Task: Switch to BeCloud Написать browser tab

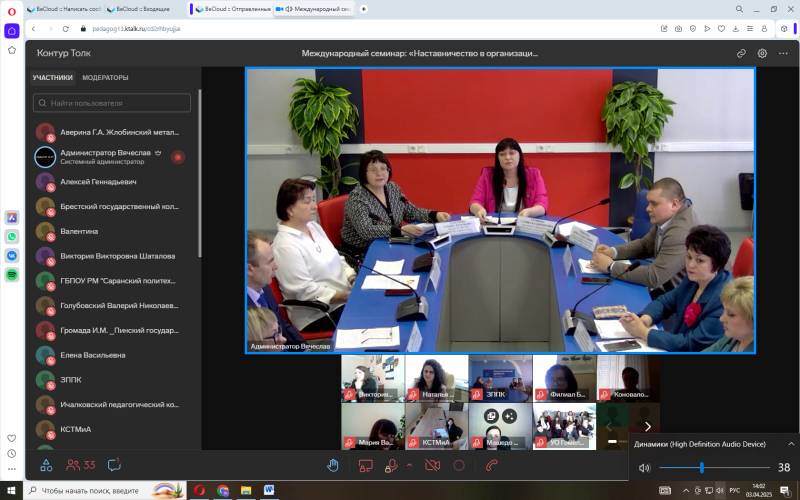Action: 63,9
